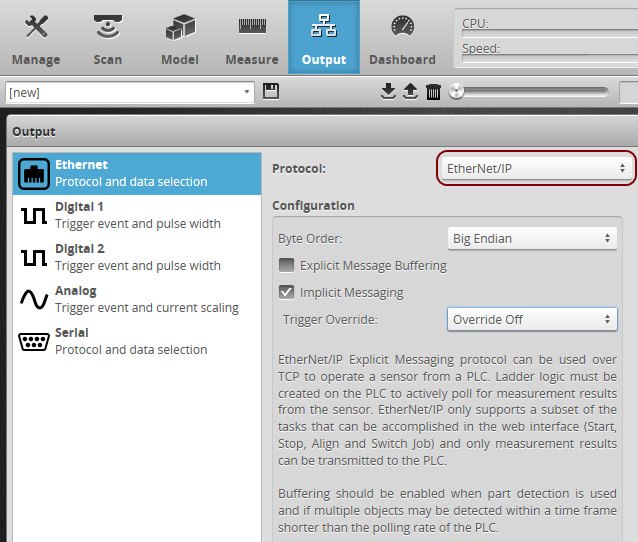Viewport: 638px width, 542px height.
Task: Click the Serial connector icon
Action: point(34,341)
